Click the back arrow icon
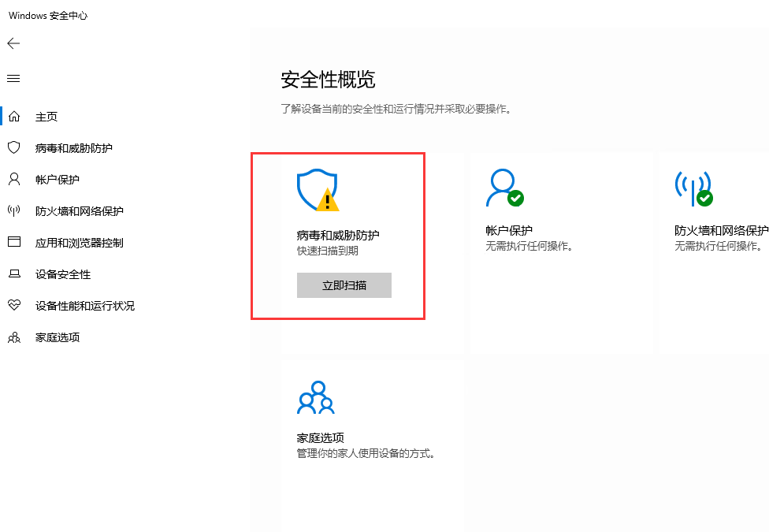 point(13,43)
